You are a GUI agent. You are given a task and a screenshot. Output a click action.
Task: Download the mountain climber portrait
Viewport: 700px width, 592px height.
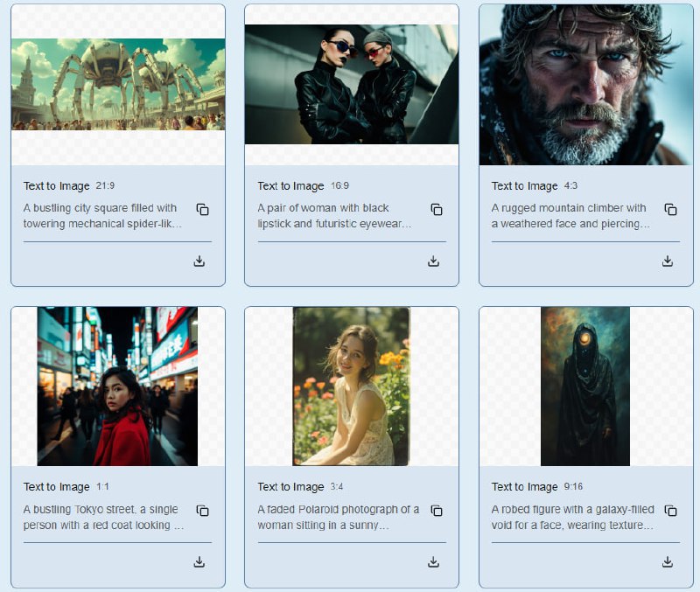click(x=668, y=261)
